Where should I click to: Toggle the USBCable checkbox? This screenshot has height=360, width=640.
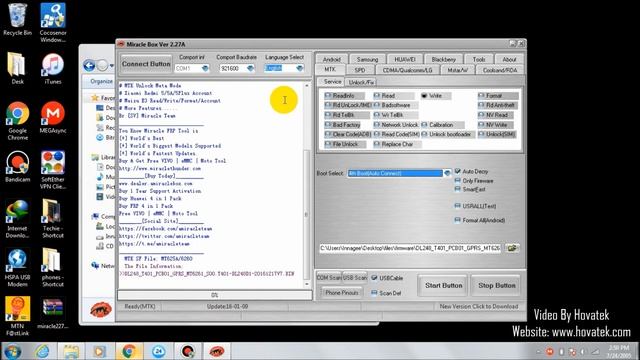[374, 278]
